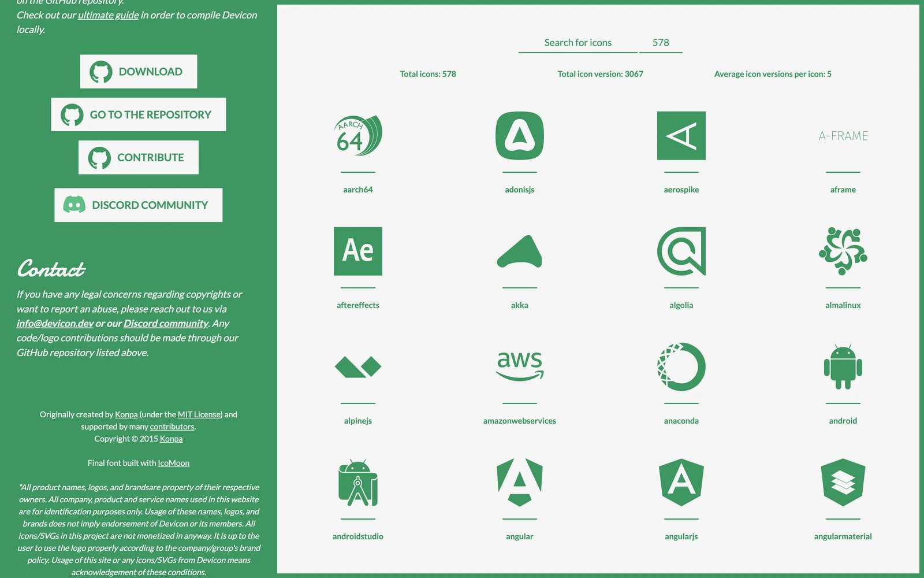This screenshot has height=578, width=924.
Task: Click the androidstudio label
Action: click(358, 536)
